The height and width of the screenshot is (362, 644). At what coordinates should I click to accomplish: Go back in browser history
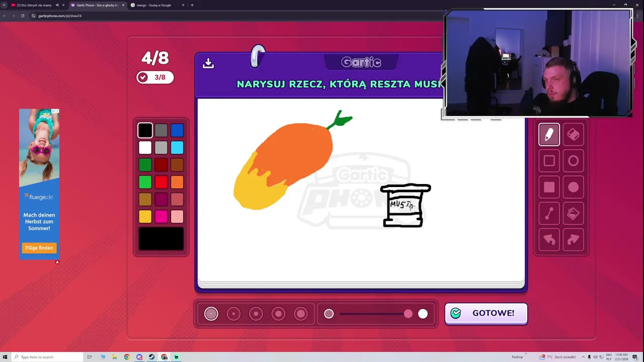pyautogui.click(x=5, y=16)
